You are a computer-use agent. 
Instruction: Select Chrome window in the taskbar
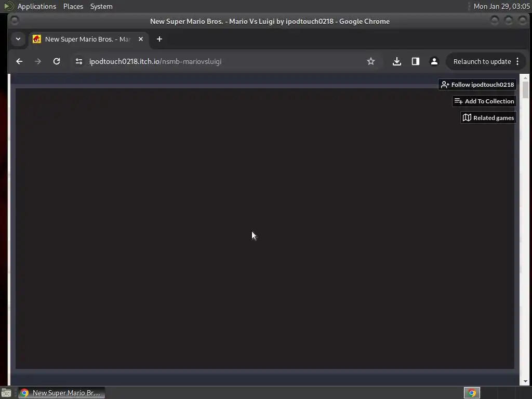point(61,393)
